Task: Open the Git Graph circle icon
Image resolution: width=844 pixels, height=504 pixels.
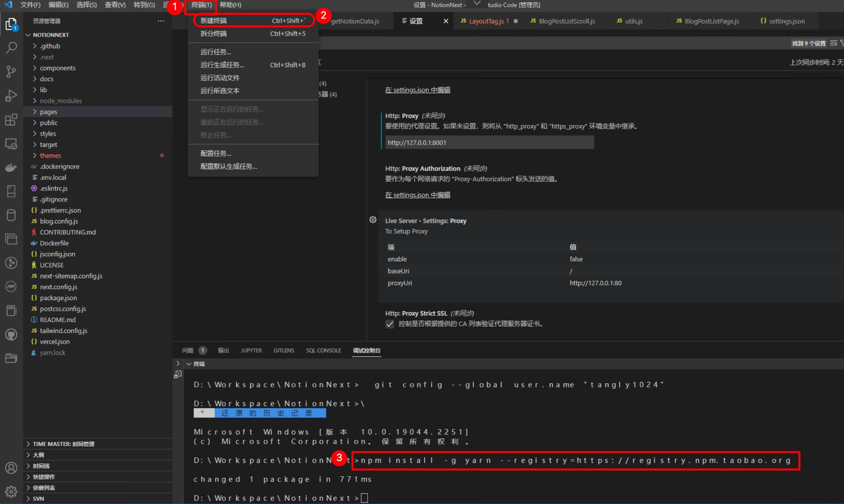Action: pos(11,263)
